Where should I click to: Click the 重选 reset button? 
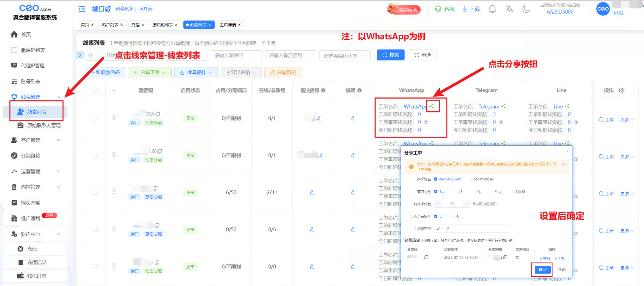423,55
